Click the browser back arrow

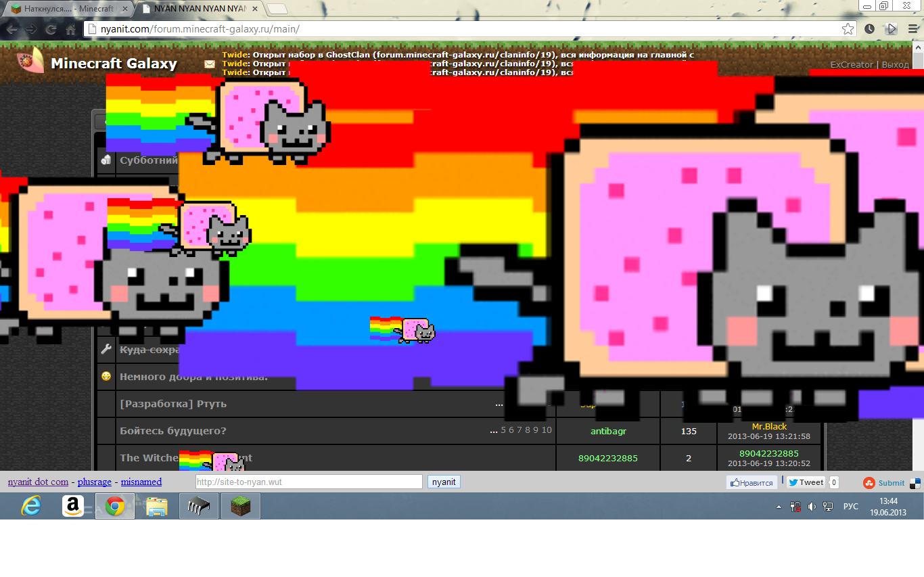click(x=12, y=29)
